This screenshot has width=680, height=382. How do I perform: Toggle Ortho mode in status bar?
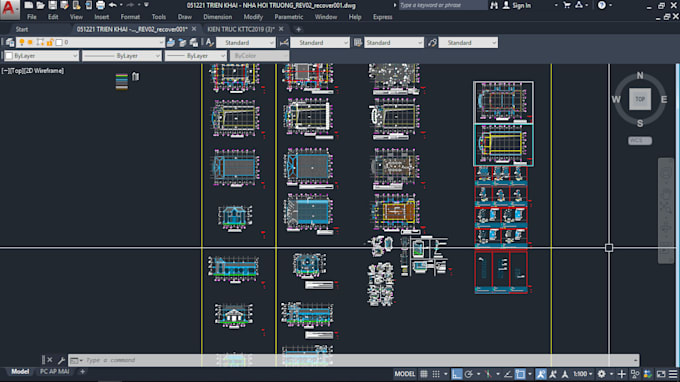point(456,374)
